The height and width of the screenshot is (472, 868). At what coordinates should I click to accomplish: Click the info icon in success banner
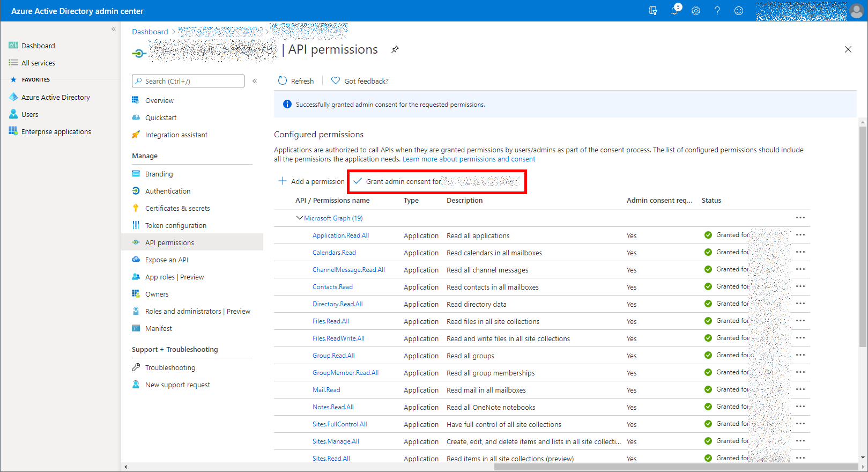[287, 104]
